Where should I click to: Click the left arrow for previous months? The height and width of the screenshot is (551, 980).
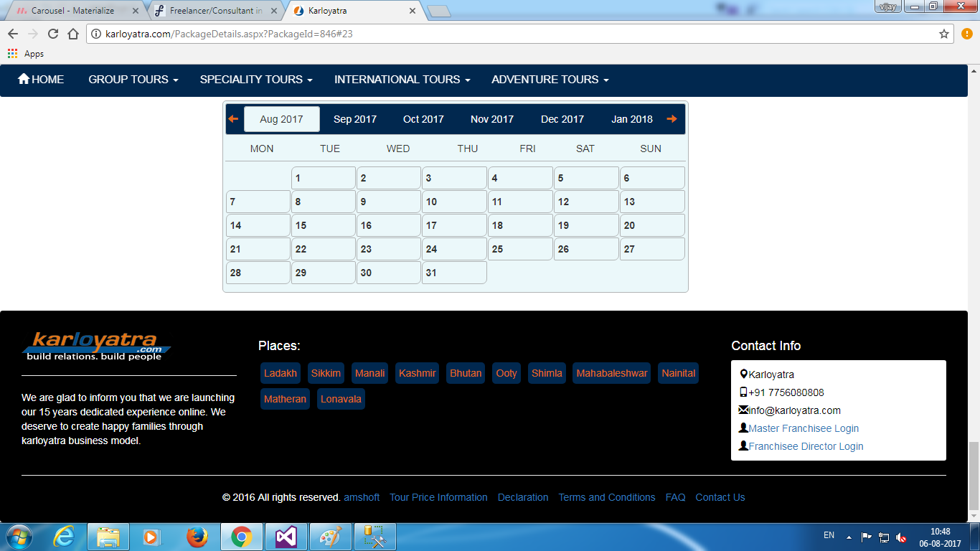[x=233, y=119]
